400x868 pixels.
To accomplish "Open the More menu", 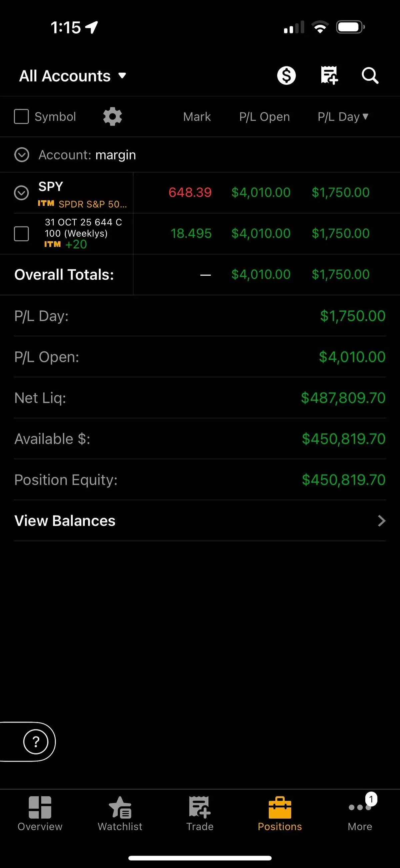I will point(360,813).
